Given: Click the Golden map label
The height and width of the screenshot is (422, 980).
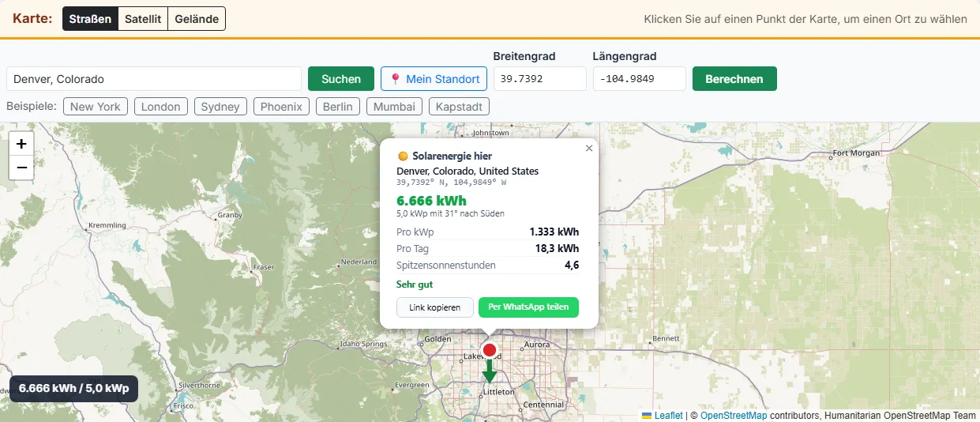Looking at the screenshot, I should click(437, 339).
